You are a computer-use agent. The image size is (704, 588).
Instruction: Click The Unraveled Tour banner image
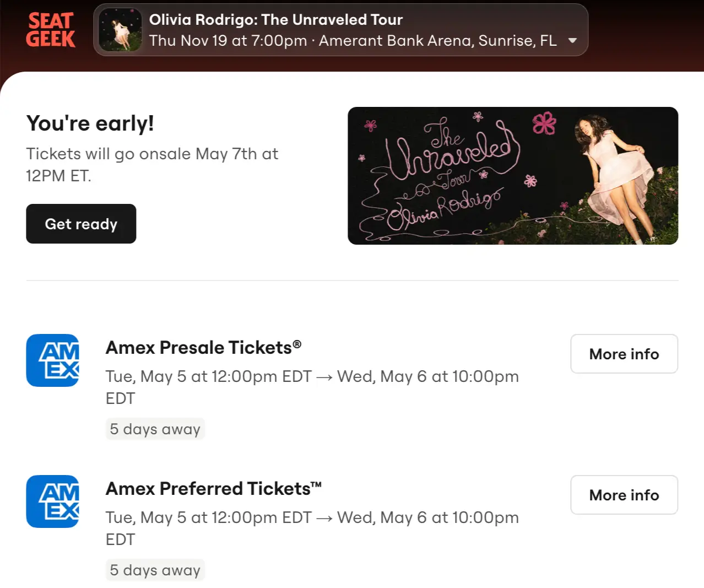[512, 175]
